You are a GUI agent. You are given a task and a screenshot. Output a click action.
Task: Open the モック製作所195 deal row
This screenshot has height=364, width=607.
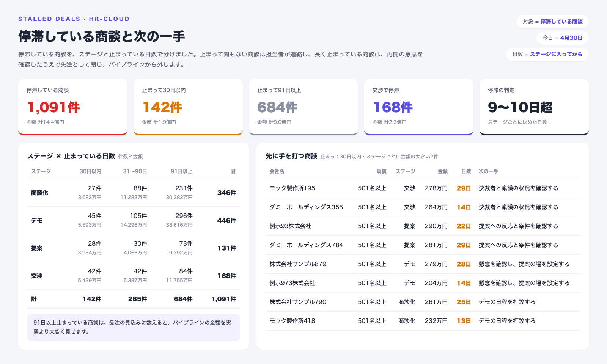(x=423, y=188)
